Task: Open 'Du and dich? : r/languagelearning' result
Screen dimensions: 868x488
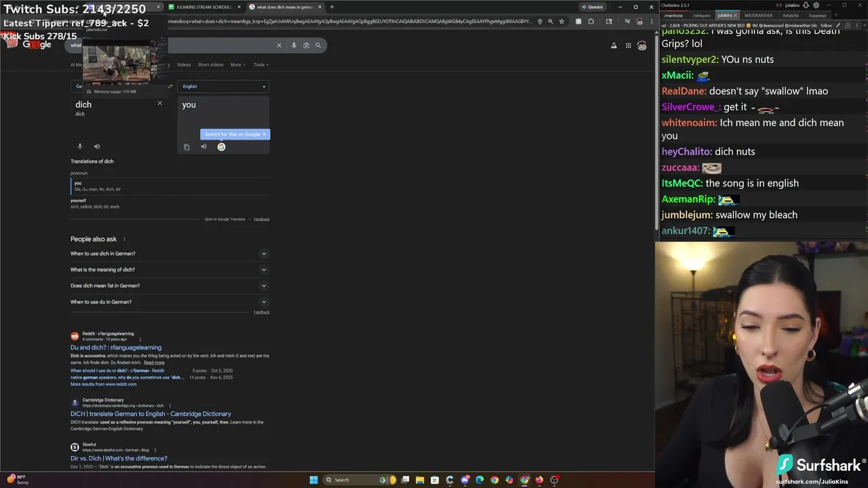Action: click(x=116, y=347)
